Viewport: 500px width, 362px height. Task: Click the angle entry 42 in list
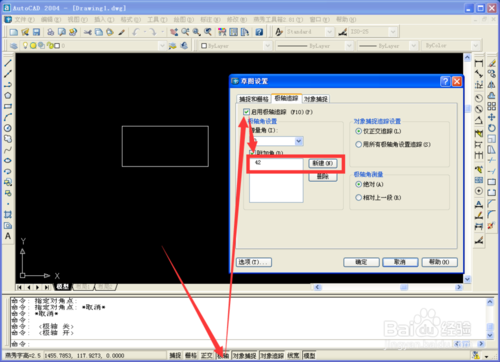258,163
